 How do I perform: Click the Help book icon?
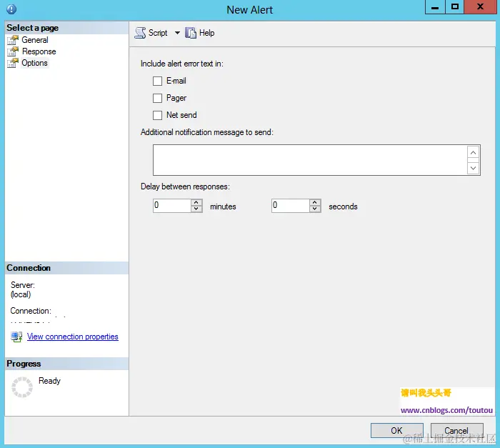tap(191, 33)
